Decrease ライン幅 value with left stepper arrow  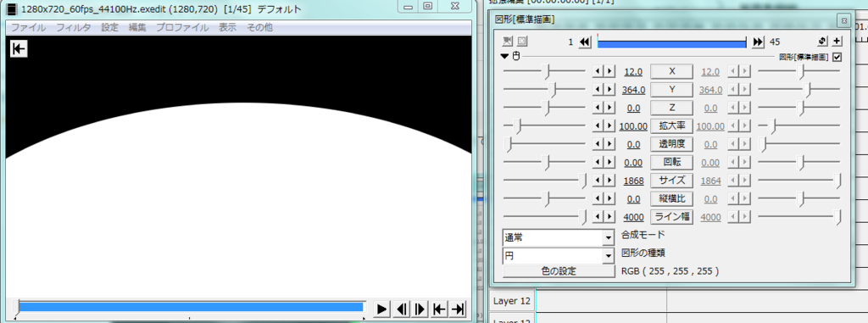pos(598,217)
